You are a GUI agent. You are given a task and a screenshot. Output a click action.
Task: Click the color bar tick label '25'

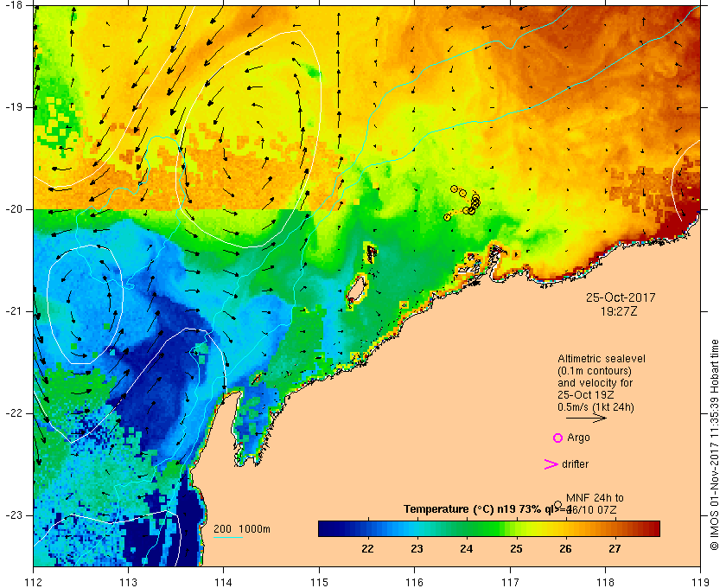(x=516, y=548)
